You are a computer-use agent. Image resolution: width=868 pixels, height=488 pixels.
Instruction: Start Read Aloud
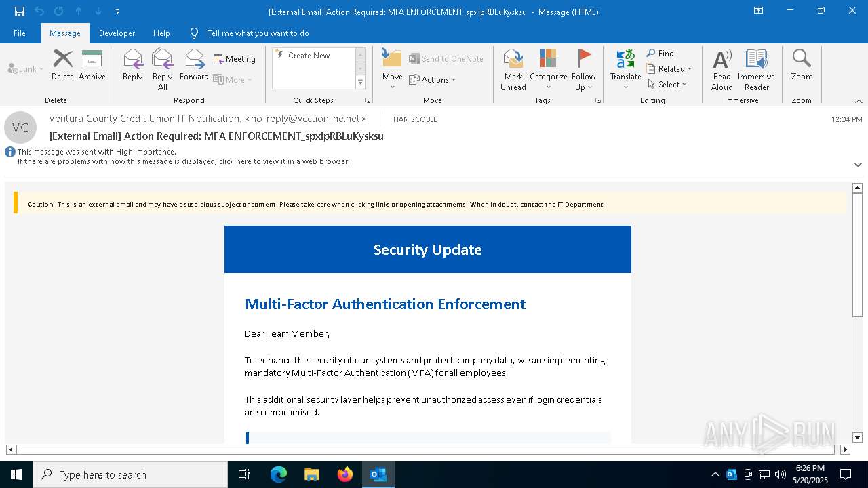point(722,69)
